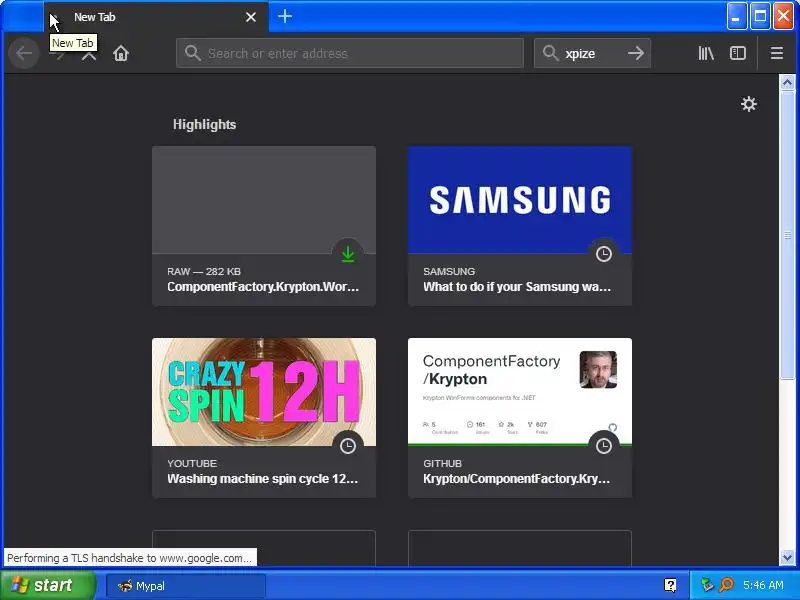Open 'What to do if your Samsung wa...' link
Image resolution: width=800 pixels, height=600 pixels.
click(x=517, y=287)
